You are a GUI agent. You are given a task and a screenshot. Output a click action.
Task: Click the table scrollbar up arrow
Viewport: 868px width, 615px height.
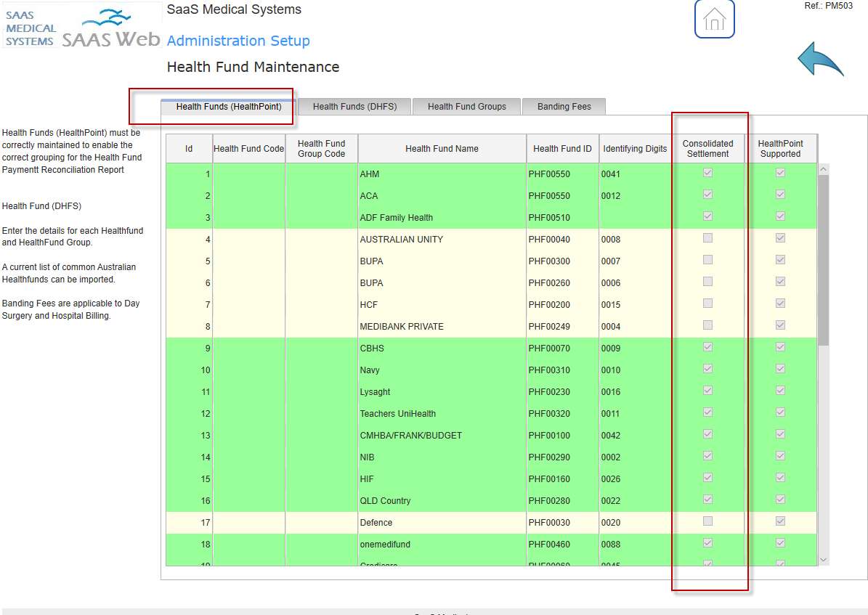[823, 169]
